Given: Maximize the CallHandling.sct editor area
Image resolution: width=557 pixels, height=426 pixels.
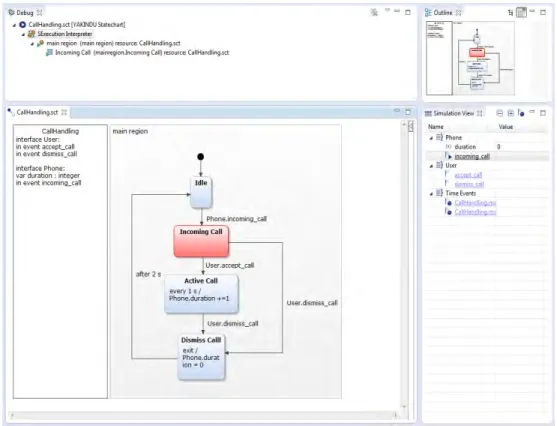Looking at the screenshot, I should coord(408,112).
